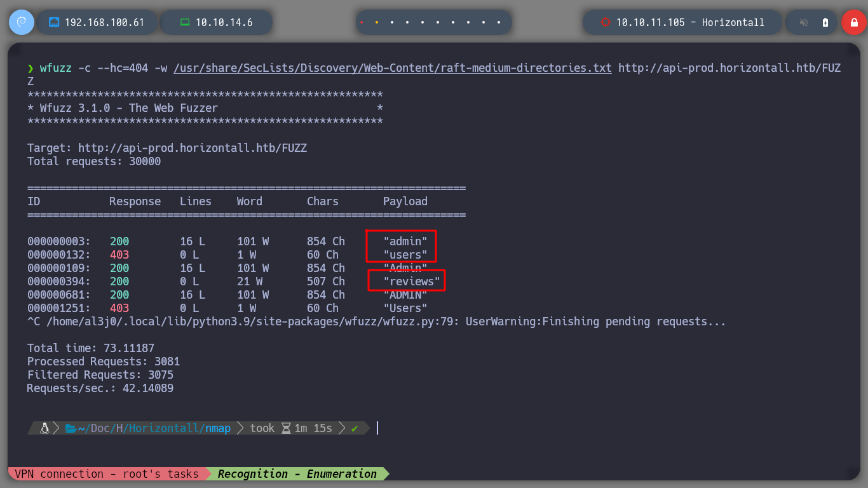Click the hourglass icon in the prompt
This screenshot has width=868, height=488.
286,428
